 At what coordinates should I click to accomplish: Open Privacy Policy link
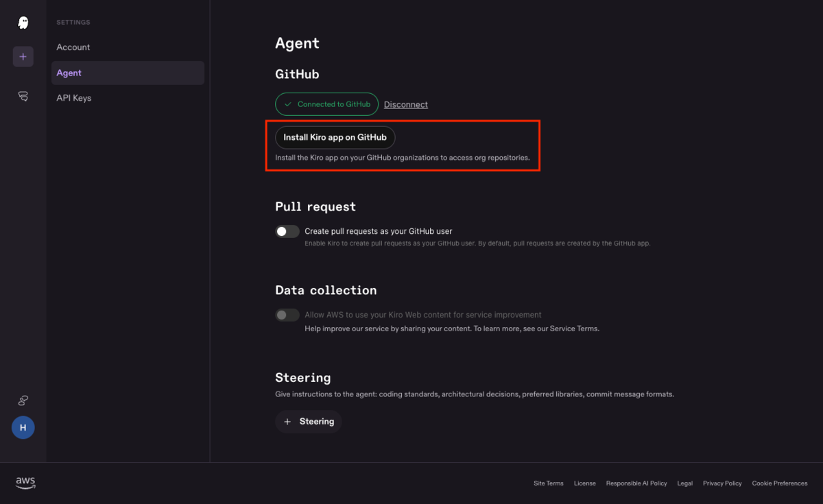click(x=722, y=483)
